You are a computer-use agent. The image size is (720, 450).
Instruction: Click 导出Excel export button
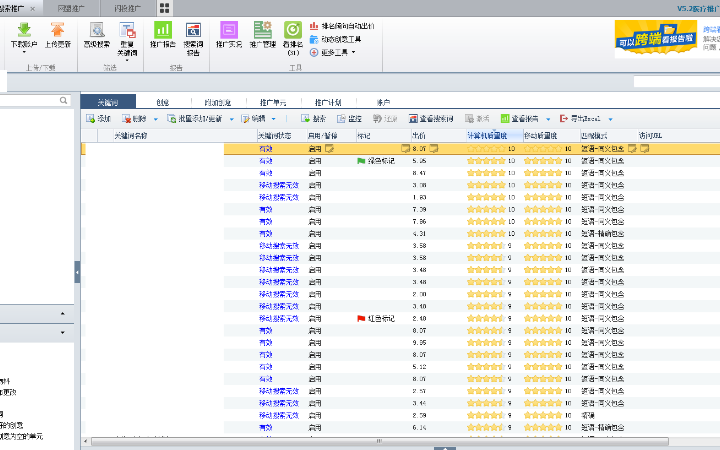click(580, 118)
